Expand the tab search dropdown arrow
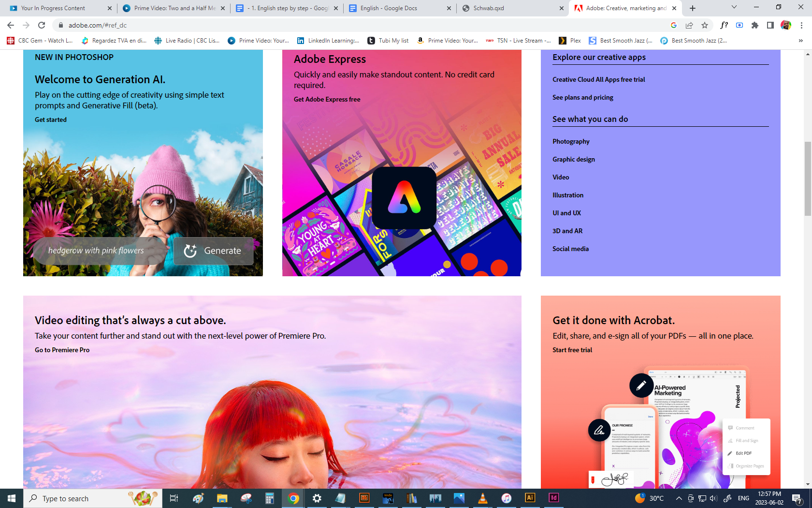 tap(734, 7)
